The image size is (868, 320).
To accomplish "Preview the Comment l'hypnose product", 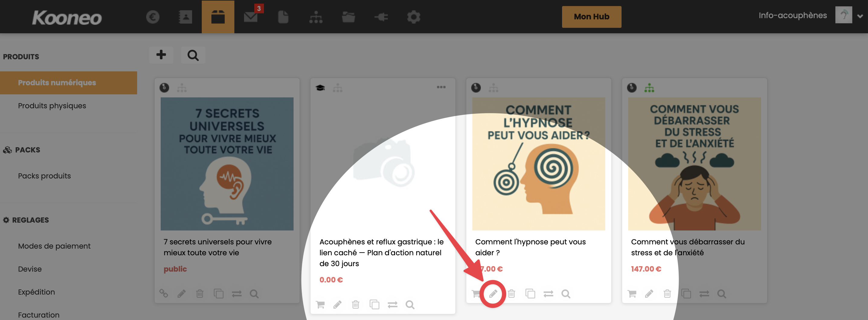I will pos(566,294).
